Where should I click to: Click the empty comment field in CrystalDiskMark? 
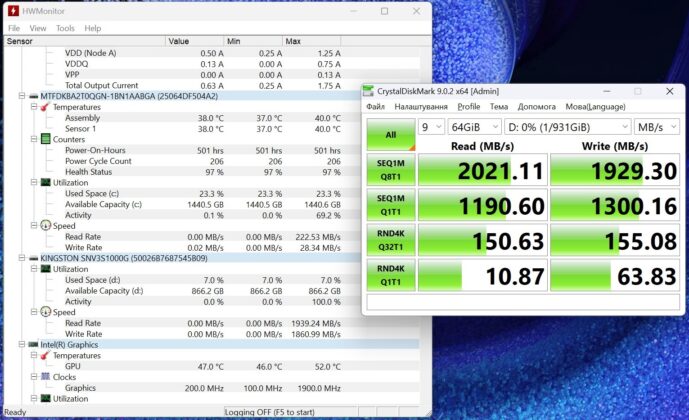point(523,302)
